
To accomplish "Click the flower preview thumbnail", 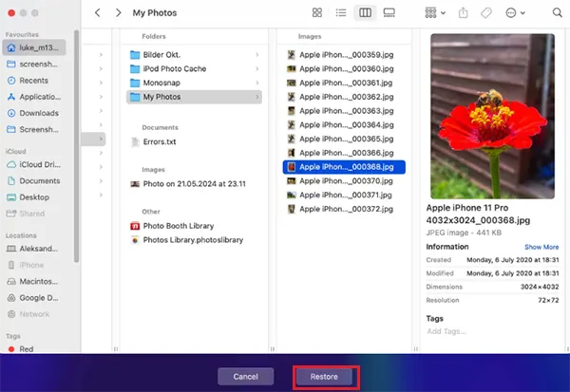I will click(x=492, y=116).
